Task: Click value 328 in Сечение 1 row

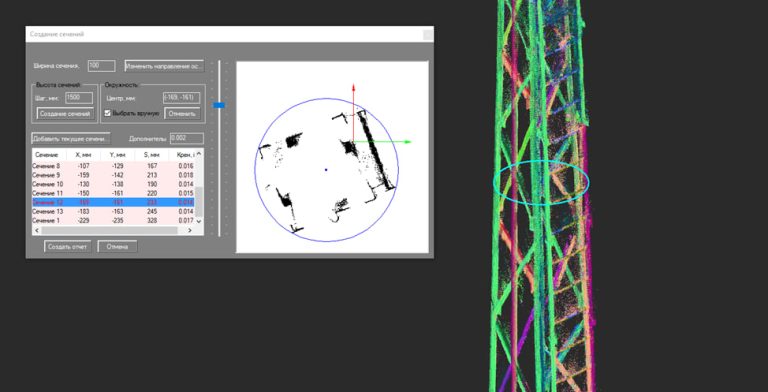Action: click(x=152, y=221)
